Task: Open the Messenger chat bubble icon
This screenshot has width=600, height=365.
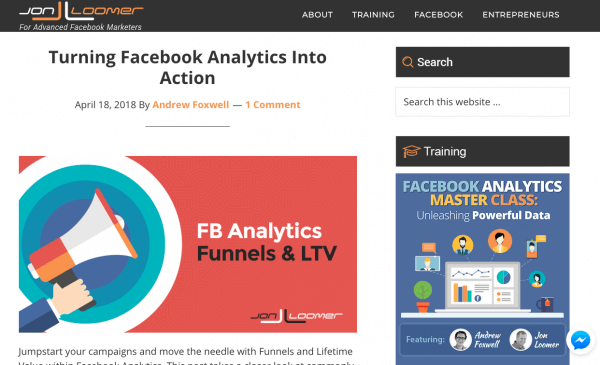Action: coord(580,340)
